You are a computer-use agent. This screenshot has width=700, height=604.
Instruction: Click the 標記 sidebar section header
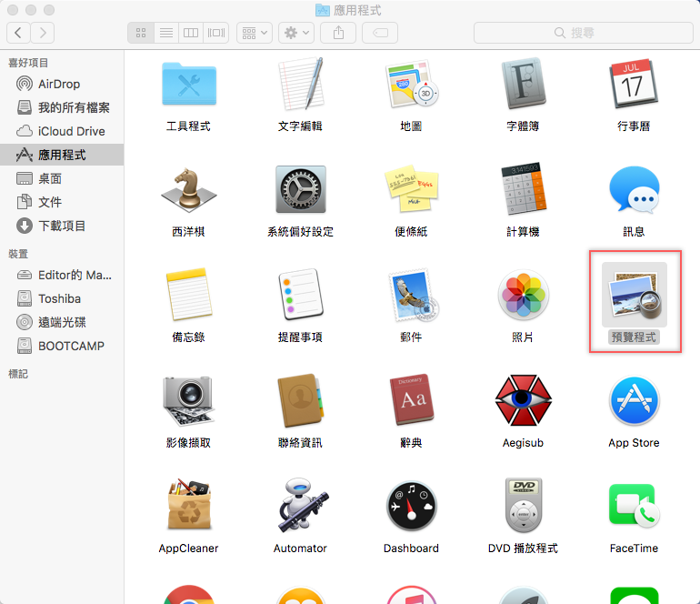click(18, 374)
